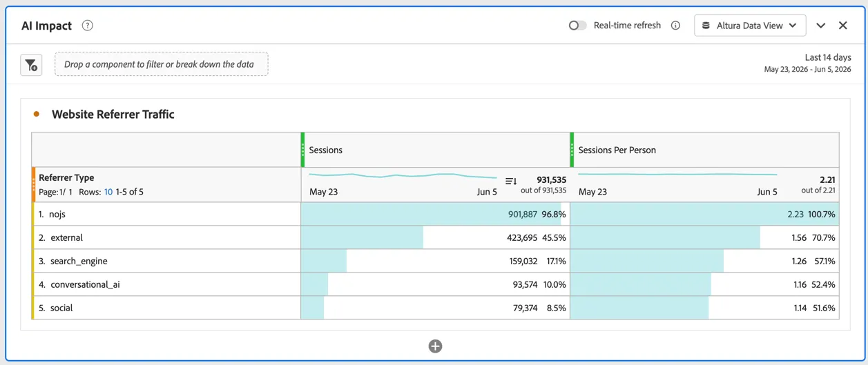Image resolution: width=868 pixels, height=365 pixels.
Task: Select the search_engine referrer row
Action: [x=436, y=261]
